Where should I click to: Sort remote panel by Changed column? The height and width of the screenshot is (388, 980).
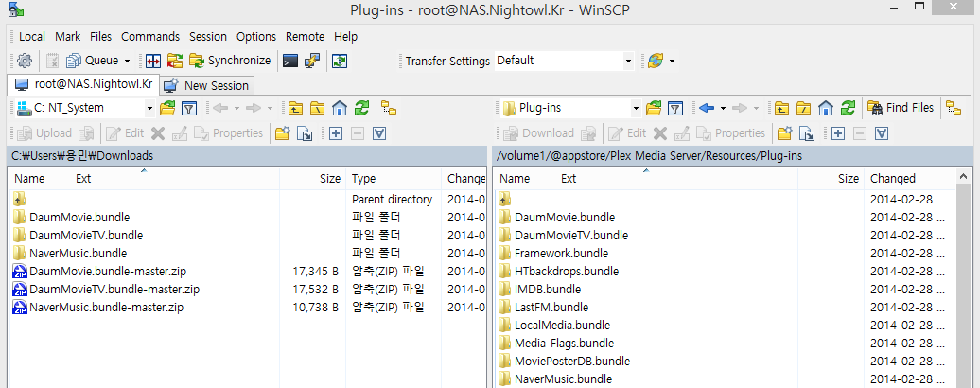tap(909, 179)
